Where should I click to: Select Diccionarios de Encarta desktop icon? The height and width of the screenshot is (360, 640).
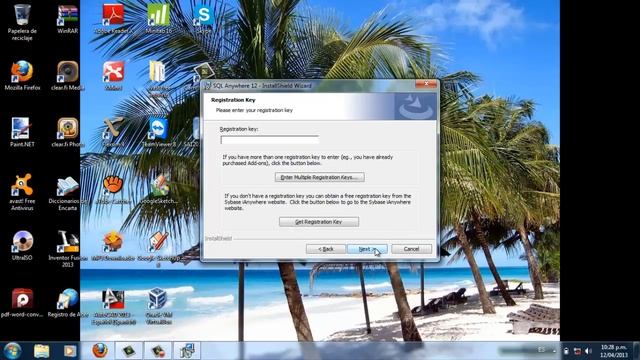(67, 193)
